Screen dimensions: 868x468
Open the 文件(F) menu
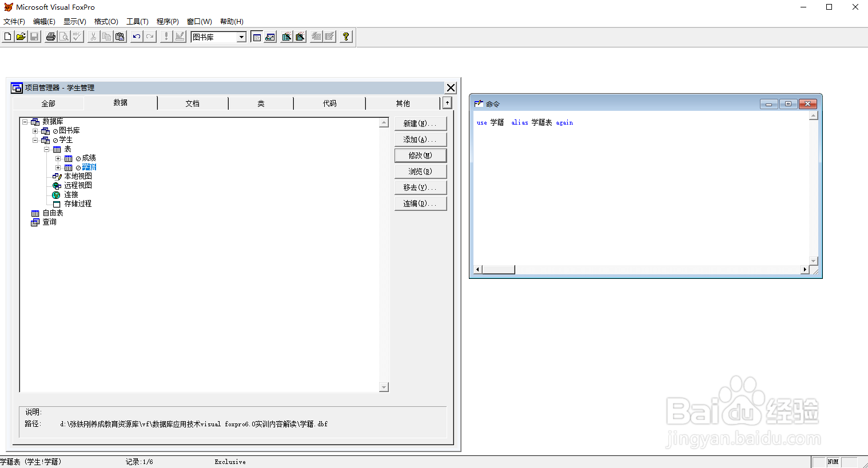point(14,22)
